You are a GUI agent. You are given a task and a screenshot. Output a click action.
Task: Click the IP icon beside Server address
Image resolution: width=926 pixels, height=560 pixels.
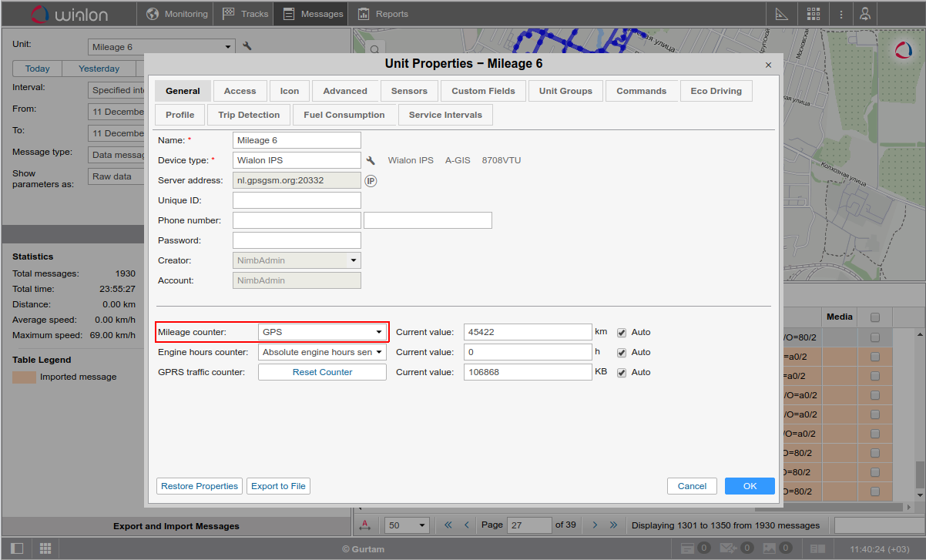click(x=371, y=180)
